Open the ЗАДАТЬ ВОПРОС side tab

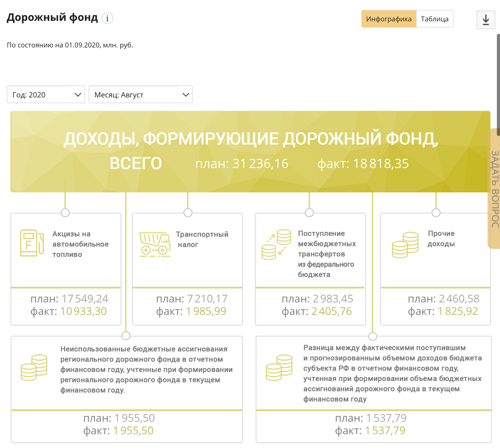tap(495, 189)
